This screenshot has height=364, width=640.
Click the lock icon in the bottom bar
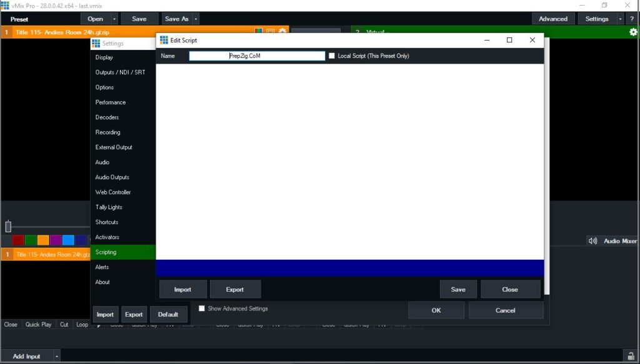(631, 355)
